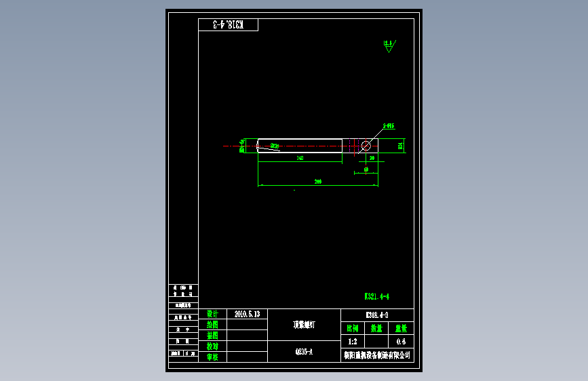Click the green K321.4-4 reference text
The width and height of the screenshot is (588, 381).
pyautogui.click(x=377, y=297)
